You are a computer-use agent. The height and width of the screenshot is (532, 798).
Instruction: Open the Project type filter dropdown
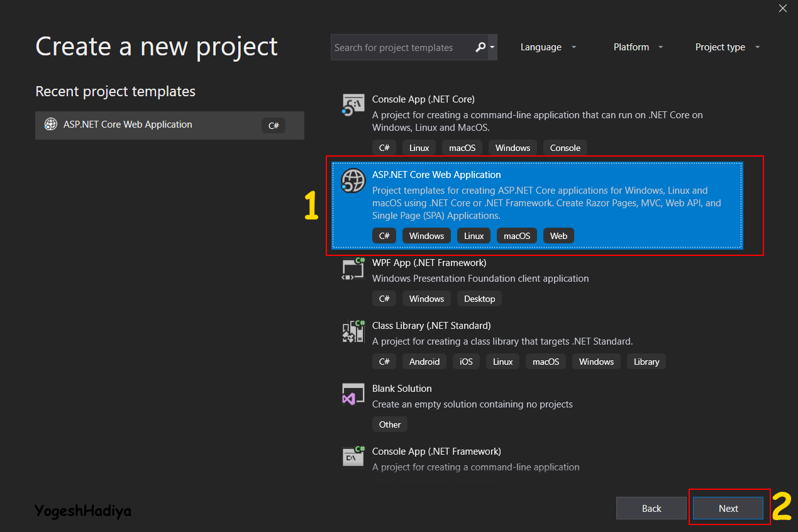[728, 47]
